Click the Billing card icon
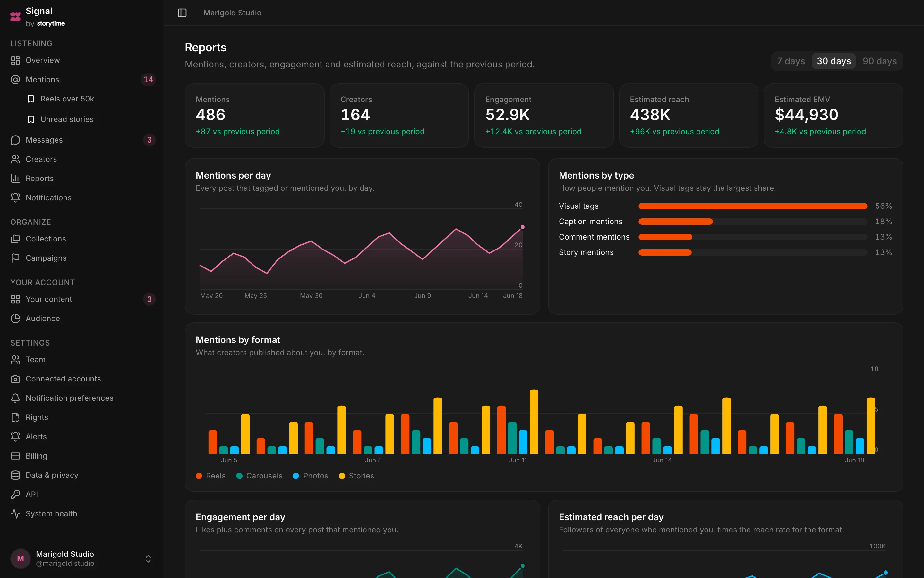This screenshot has height=578, width=924. click(x=15, y=456)
